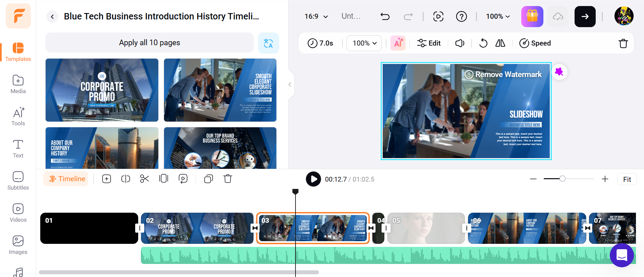Open the 16:9 aspect ratio dropdown
The image size is (644, 277).
(316, 16)
